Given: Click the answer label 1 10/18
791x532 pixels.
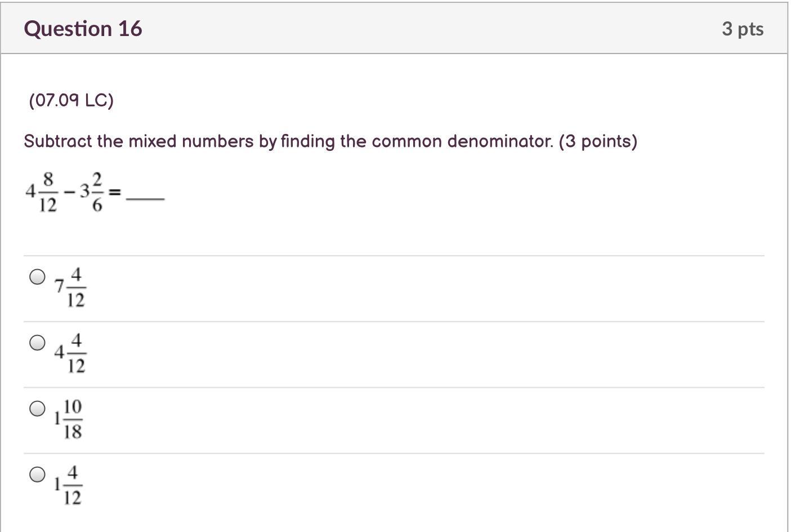Looking at the screenshot, I should 69,419.
